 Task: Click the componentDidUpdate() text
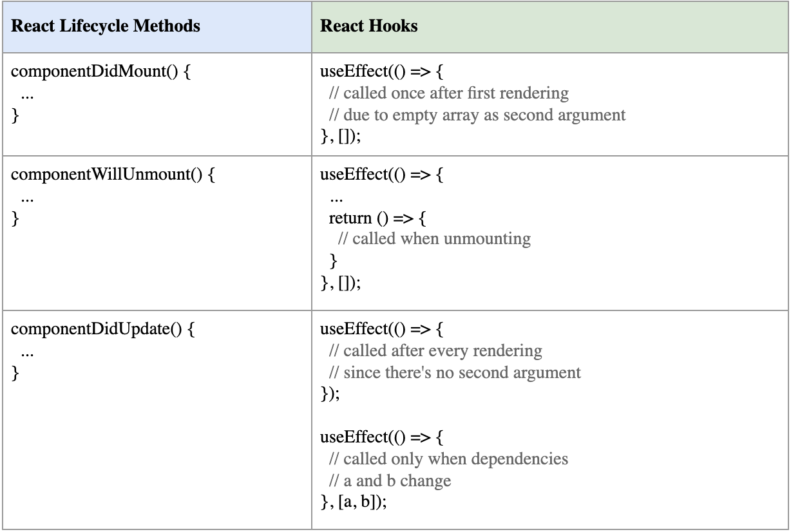tap(103, 330)
